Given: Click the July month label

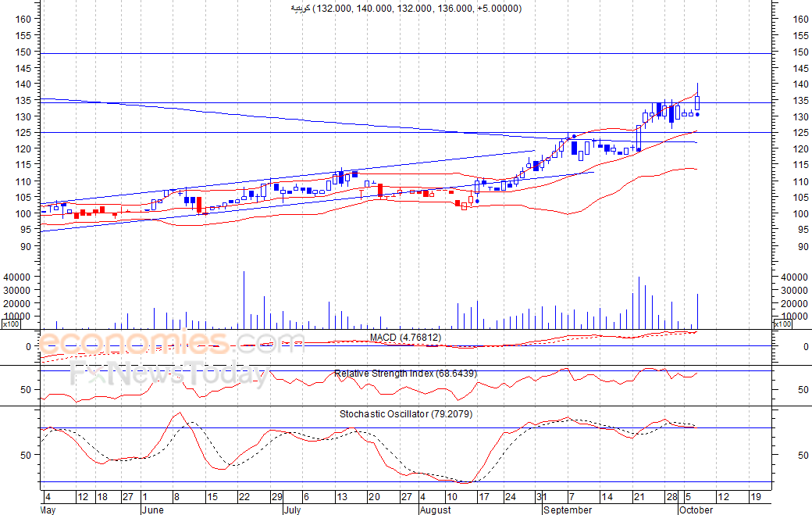Looking at the screenshot, I should [x=293, y=510].
